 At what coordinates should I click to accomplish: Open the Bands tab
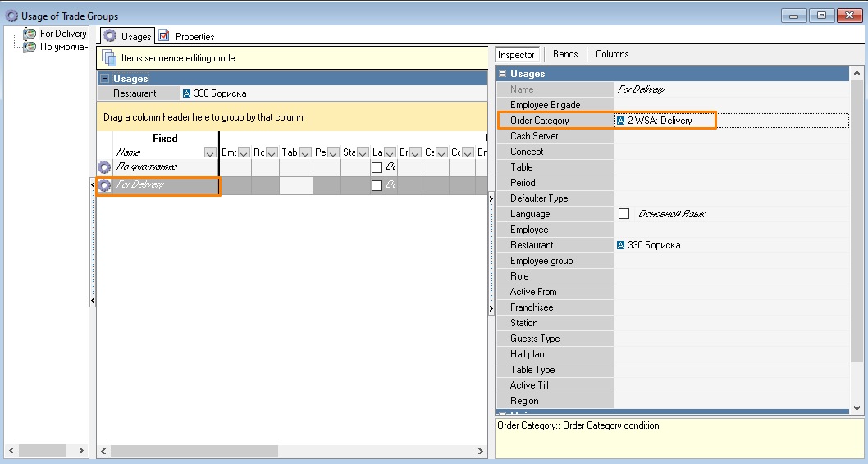coord(565,54)
